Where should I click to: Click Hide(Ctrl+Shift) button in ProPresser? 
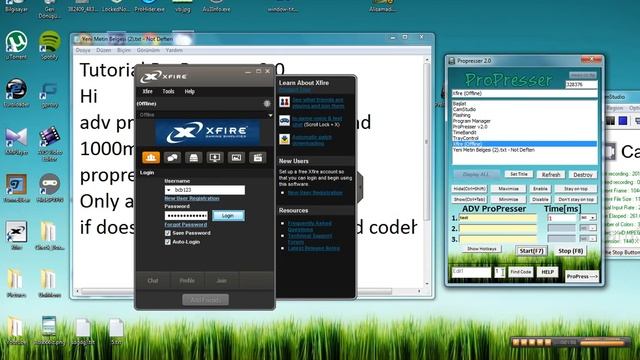click(x=469, y=189)
